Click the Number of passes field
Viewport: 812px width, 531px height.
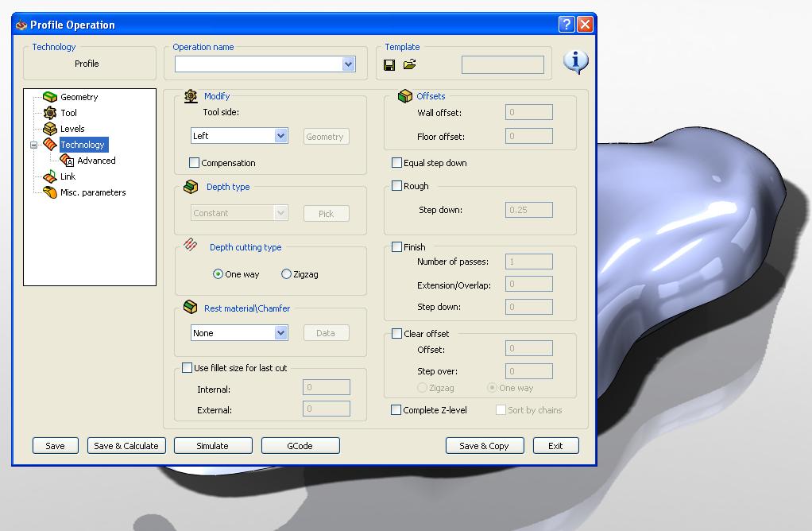528,262
